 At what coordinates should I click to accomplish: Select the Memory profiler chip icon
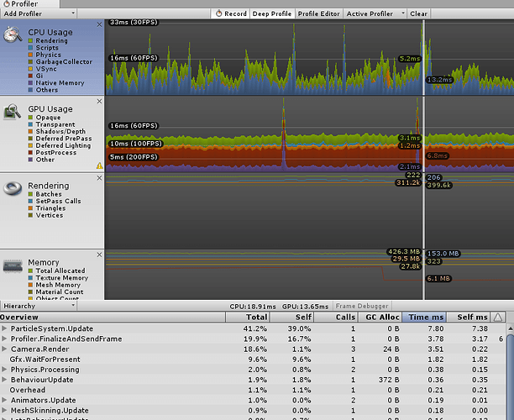point(13,265)
